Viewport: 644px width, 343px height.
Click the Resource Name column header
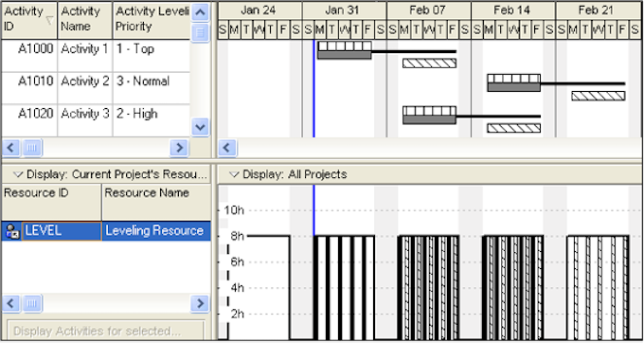tap(156, 202)
